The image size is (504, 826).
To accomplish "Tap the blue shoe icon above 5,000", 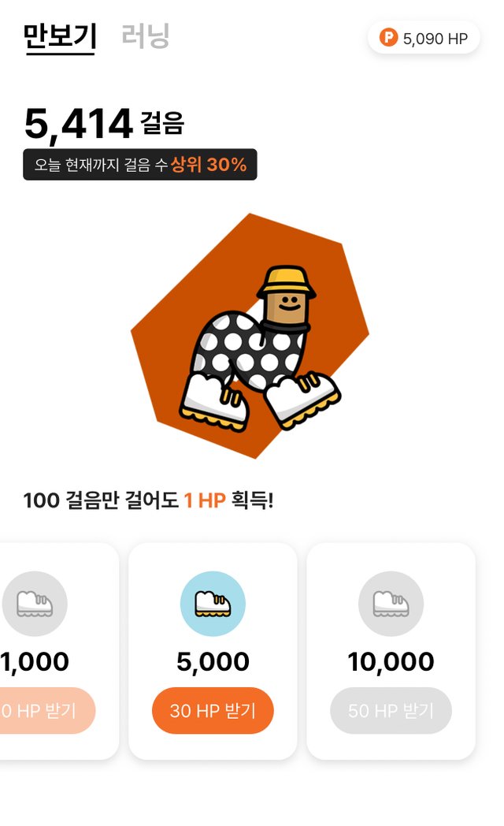I will click(x=213, y=604).
